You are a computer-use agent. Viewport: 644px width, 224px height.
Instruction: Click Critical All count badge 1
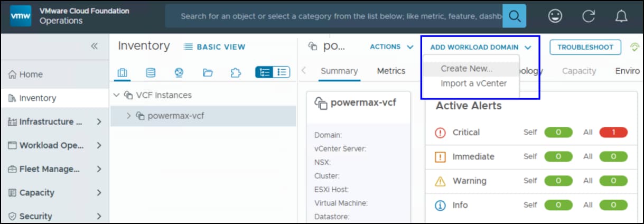coord(613,132)
